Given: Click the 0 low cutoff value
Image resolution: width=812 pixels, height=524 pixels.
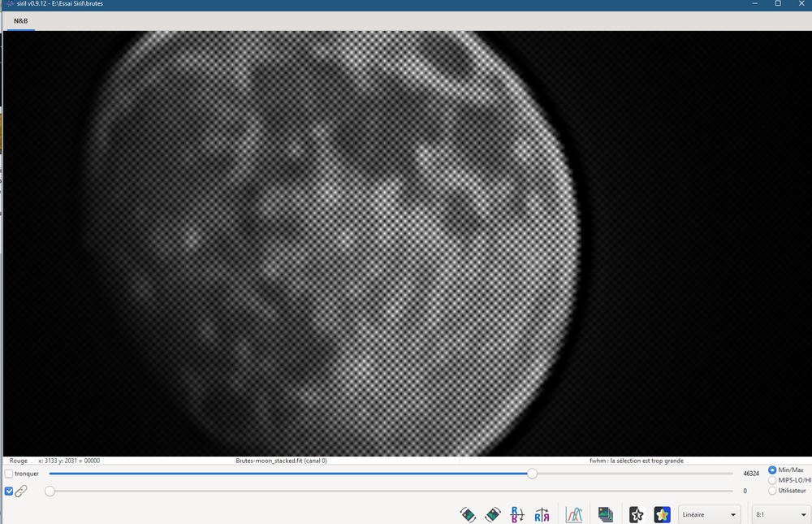Looking at the screenshot, I should [x=745, y=491].
